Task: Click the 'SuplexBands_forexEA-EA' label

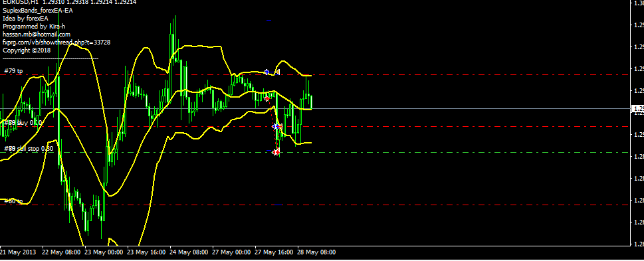Action: tap(38, 11)
